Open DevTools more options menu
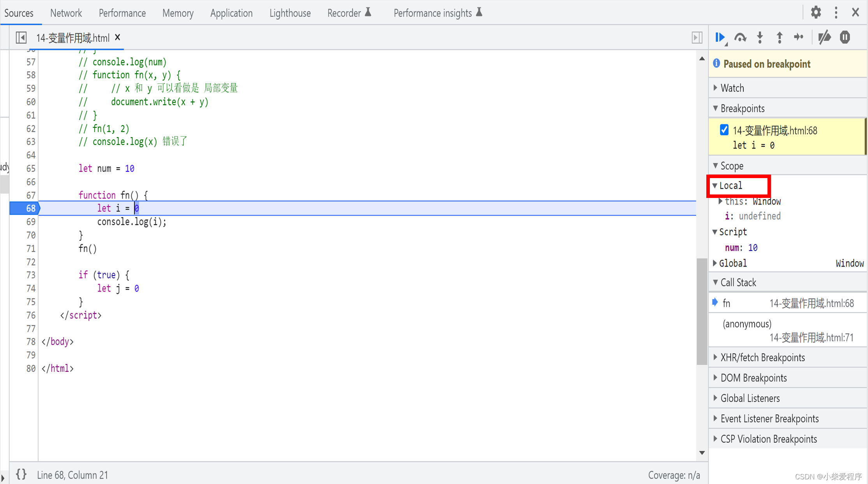This screenshot has width=868, height=484. (x=836, y=12)
